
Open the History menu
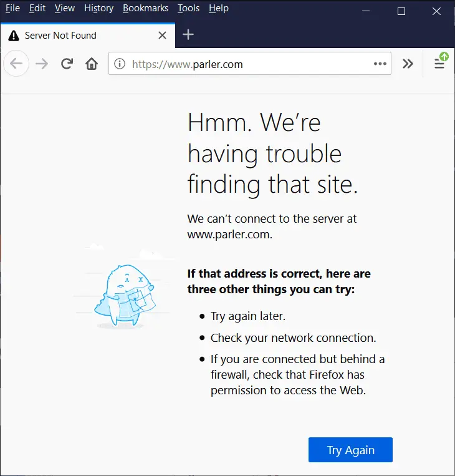[98, 8]
